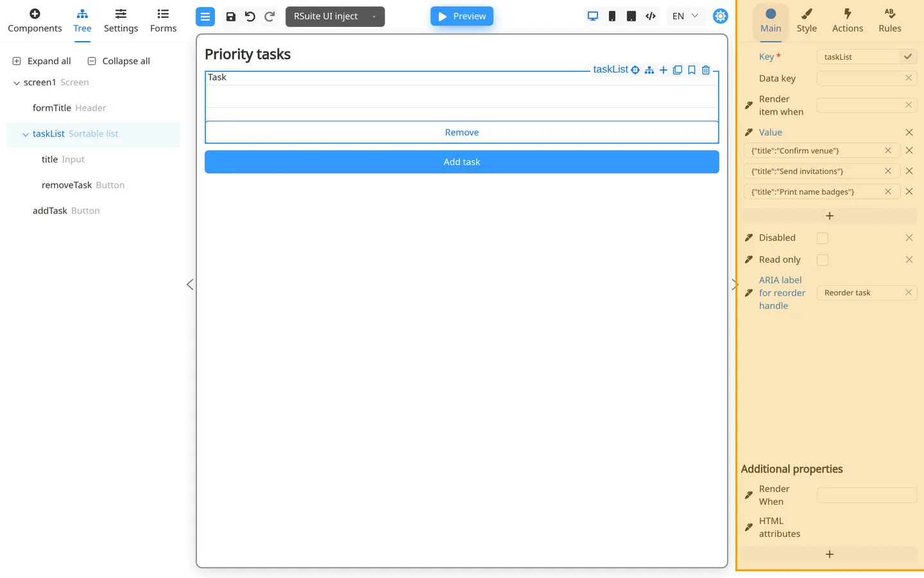Save the form with the floppy icon
Image resolution: width=924 pixels, height=578 pixels.
231,17
